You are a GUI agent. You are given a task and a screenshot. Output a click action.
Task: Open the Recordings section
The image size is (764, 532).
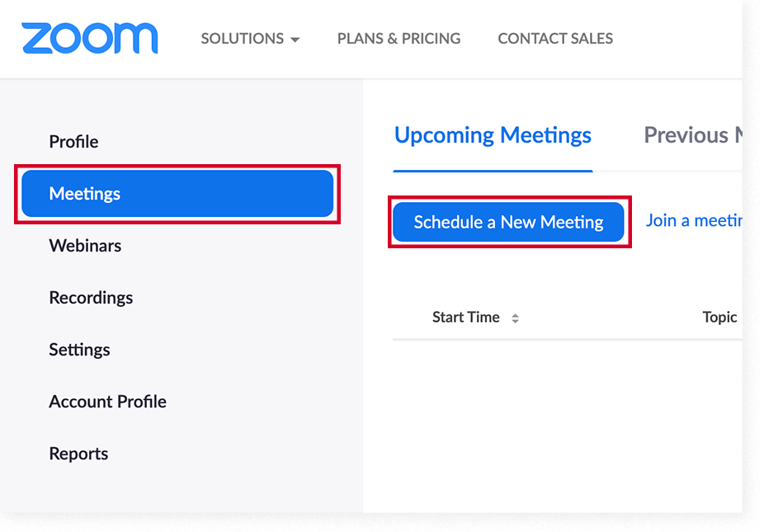91,297
